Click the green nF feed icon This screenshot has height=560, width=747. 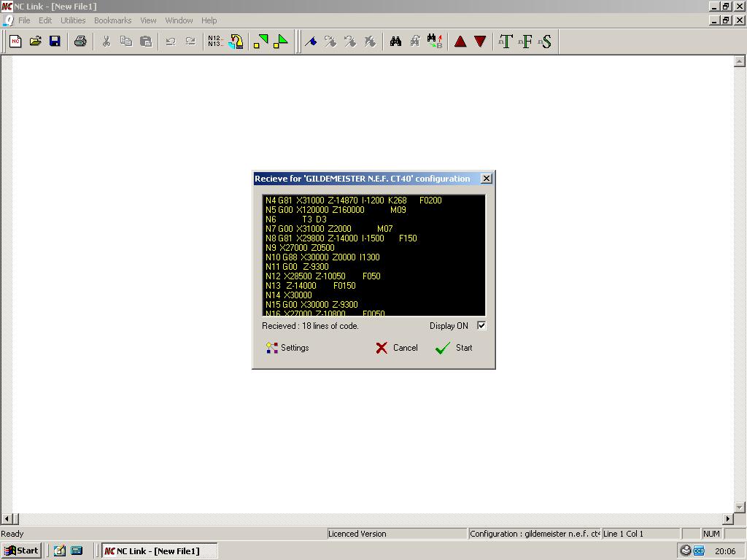click(525, 42)
